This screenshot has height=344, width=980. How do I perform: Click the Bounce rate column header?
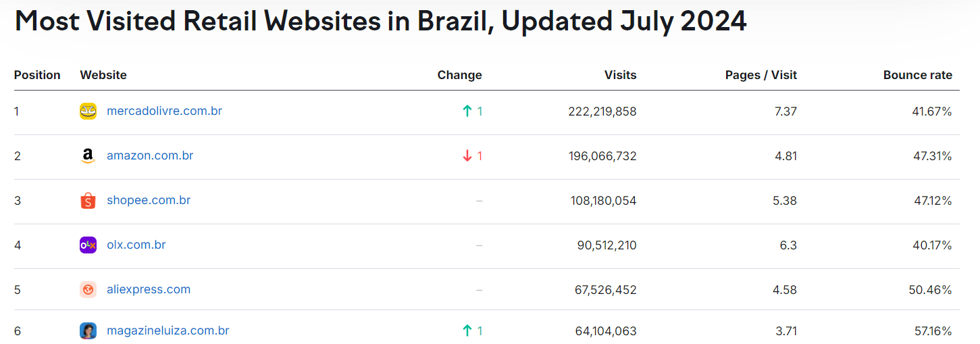[917, 75]
